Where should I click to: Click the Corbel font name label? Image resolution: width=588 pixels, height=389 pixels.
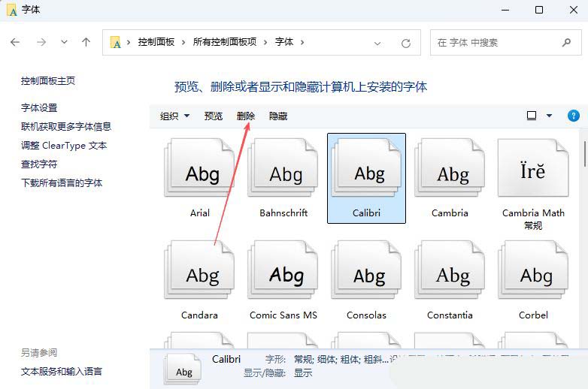pos(533,315)
